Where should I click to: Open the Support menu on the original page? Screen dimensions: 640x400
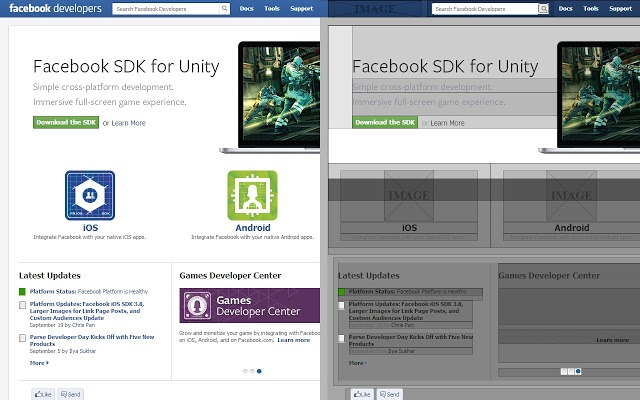click(302, 9)
